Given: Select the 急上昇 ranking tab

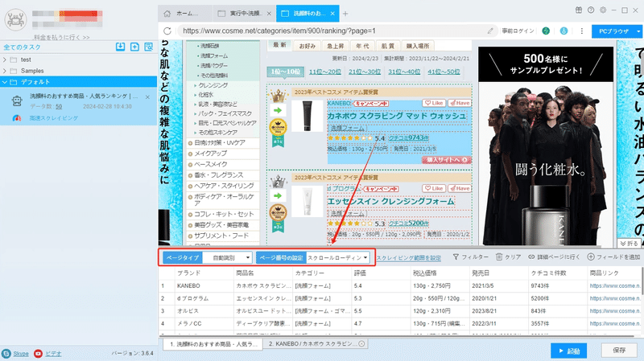Looking at the screenshot, I should [335, 46].
